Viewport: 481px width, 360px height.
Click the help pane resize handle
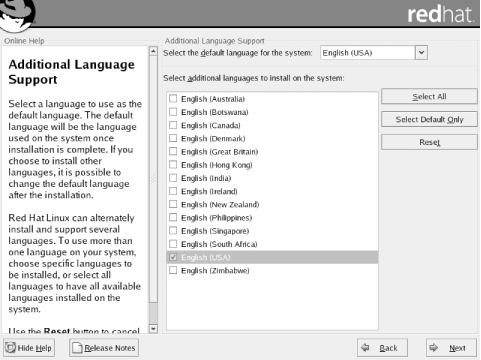pyautogui.click(x=153, y=179)
